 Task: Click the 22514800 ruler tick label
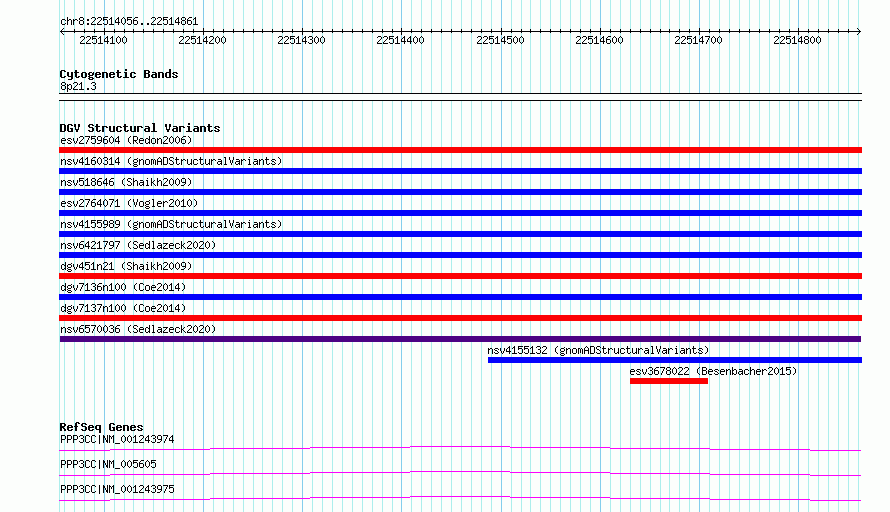click(797, 40)
